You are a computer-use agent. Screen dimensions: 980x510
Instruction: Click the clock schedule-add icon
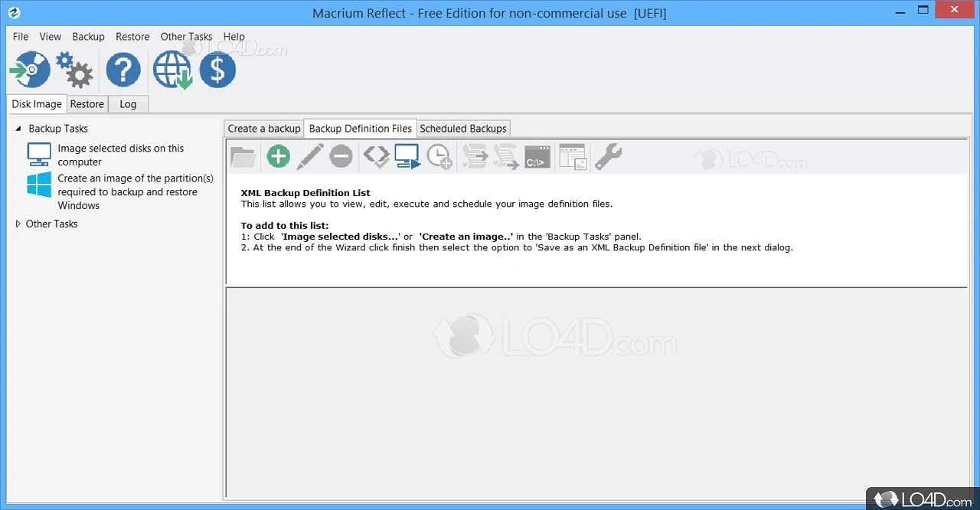click(x=439, y=156)
